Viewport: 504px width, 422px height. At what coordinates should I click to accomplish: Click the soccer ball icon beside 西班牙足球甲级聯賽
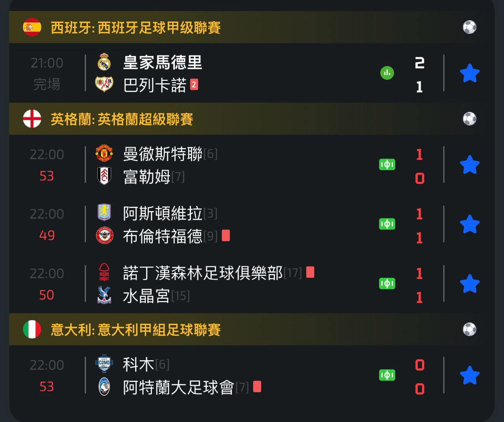[x=469, y=27]
